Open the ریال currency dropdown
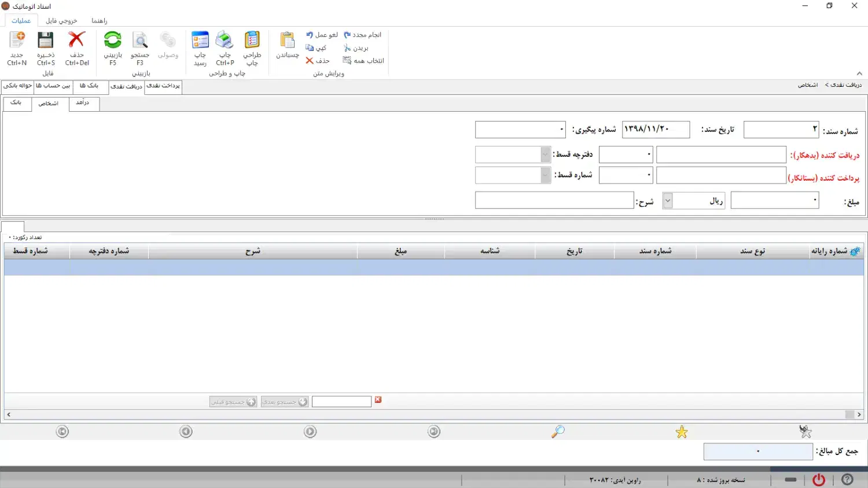The width and height of the screenshot is (868, 488). click(x=668, y=201)
